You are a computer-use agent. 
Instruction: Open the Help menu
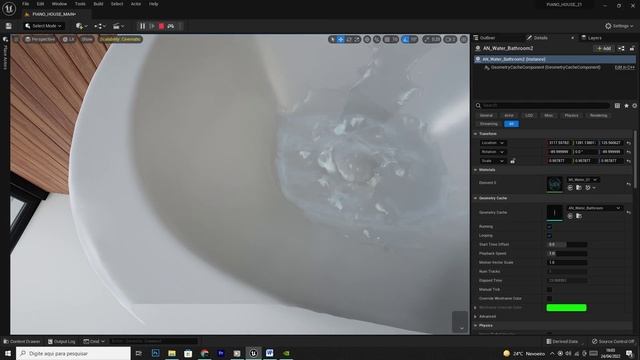(x=153, y=4)
